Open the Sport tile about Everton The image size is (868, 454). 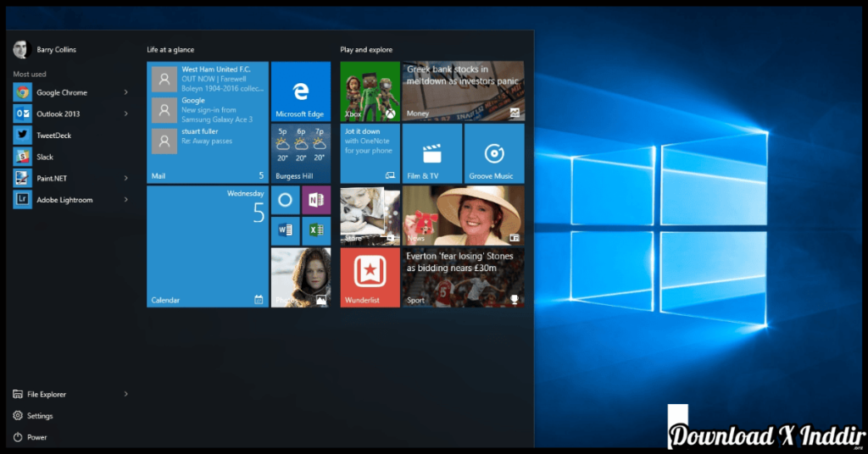(x=464, y=277)
